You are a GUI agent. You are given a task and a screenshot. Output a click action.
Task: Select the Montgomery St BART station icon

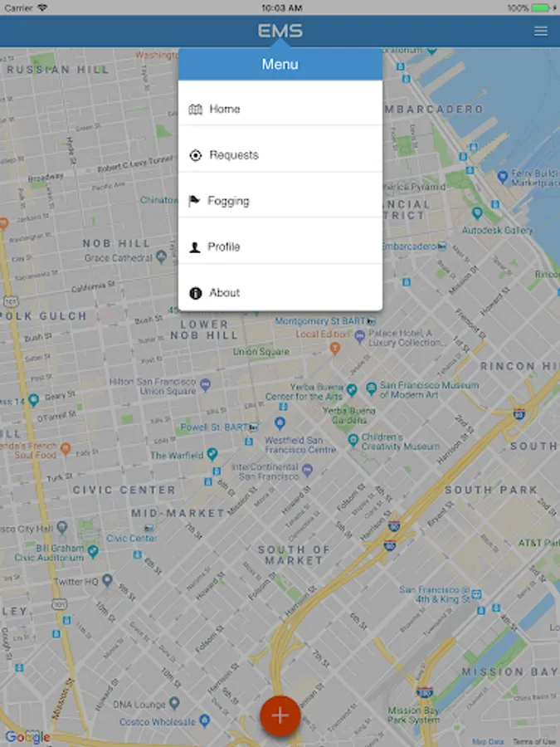[371, 321]
